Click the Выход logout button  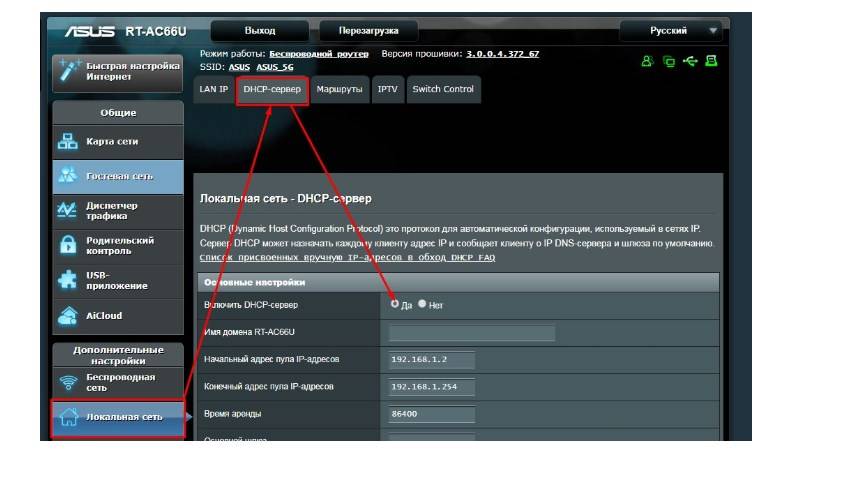coord(260,31)
